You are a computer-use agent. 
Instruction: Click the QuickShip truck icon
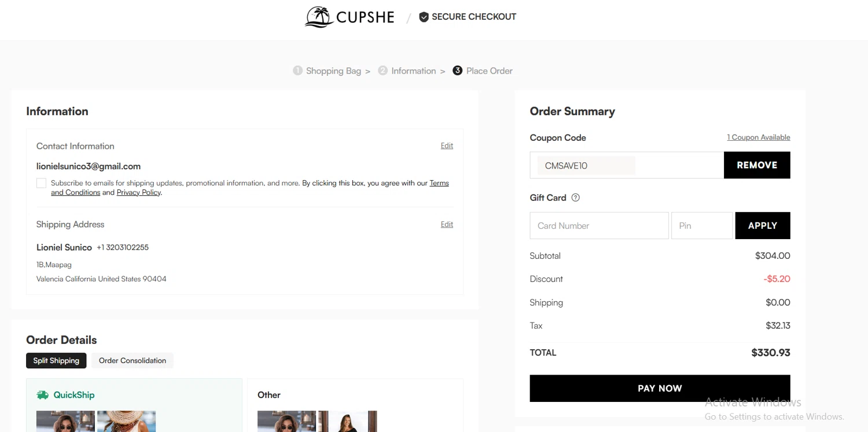coord(42,395)
